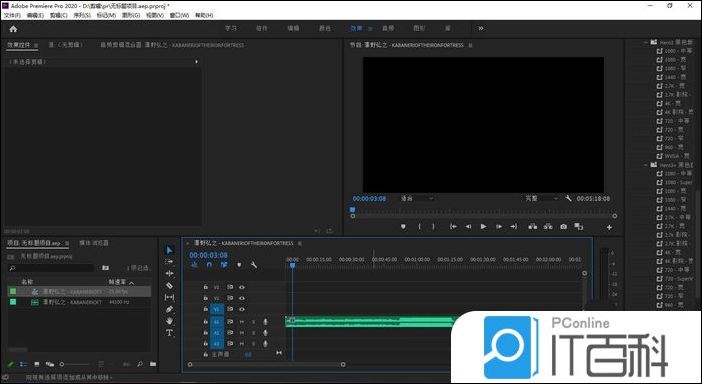Viewport: 702px width, 384px height.
Task: Select the Hand tool
Action: 169,321
